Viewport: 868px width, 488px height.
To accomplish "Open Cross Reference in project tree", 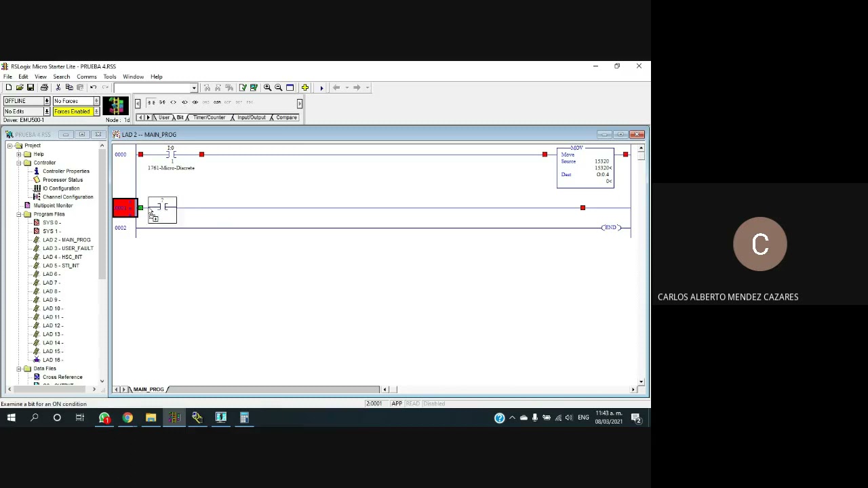I will click(x=62, y=378).
